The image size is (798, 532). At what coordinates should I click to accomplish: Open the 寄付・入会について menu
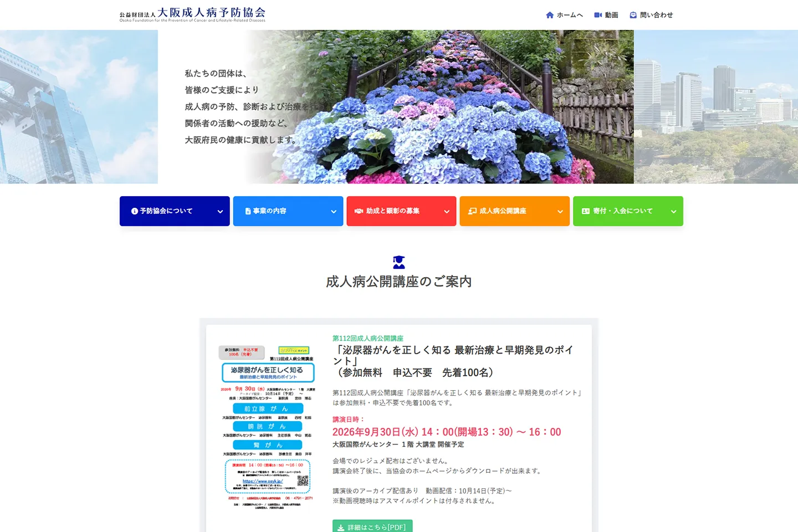[628, 211]
